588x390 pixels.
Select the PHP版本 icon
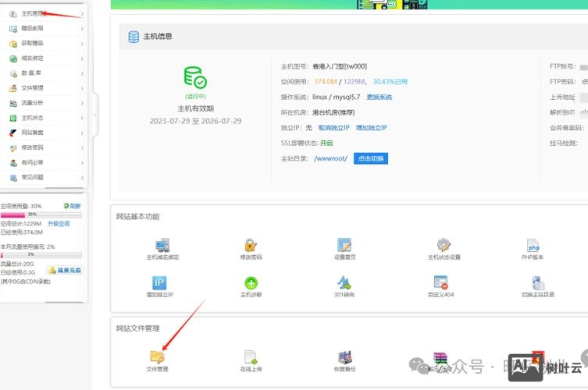[533, 245]
